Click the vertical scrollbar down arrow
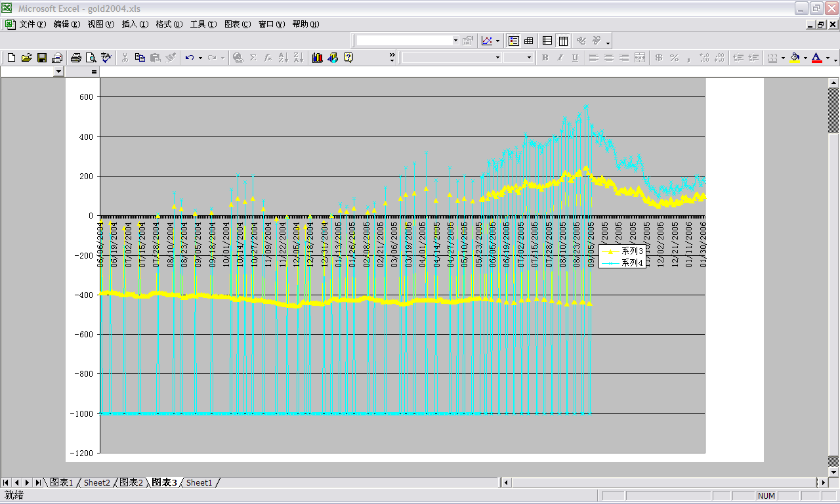This screenshot has height=504, width=840. [x=833, y=472]
